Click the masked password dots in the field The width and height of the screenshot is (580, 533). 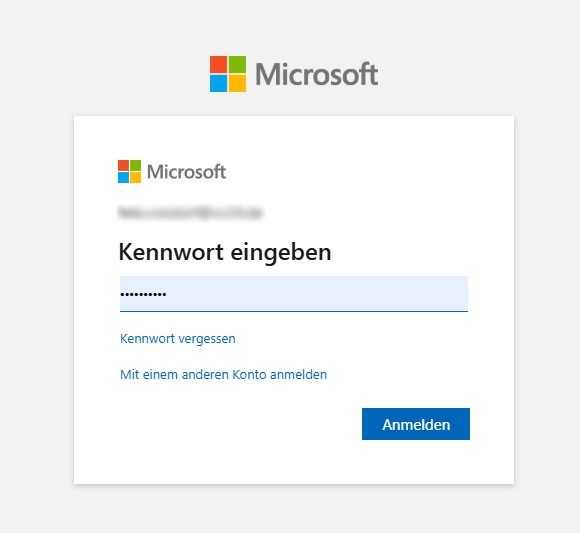coord(143,294)
